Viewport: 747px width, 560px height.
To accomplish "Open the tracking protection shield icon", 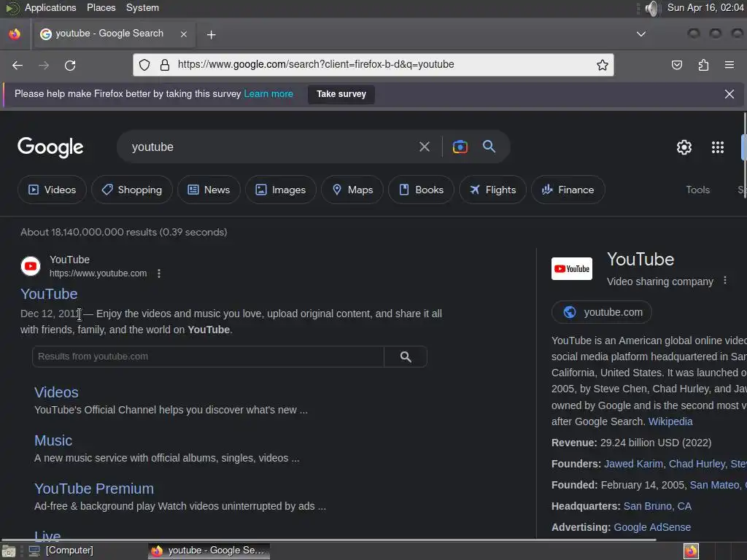I will [x=145, y=65].
